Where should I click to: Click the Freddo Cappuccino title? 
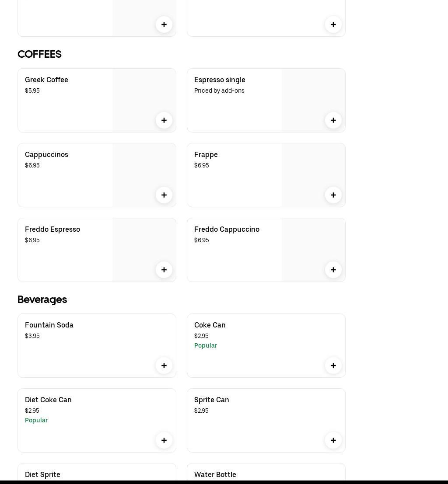pos(227,230)
